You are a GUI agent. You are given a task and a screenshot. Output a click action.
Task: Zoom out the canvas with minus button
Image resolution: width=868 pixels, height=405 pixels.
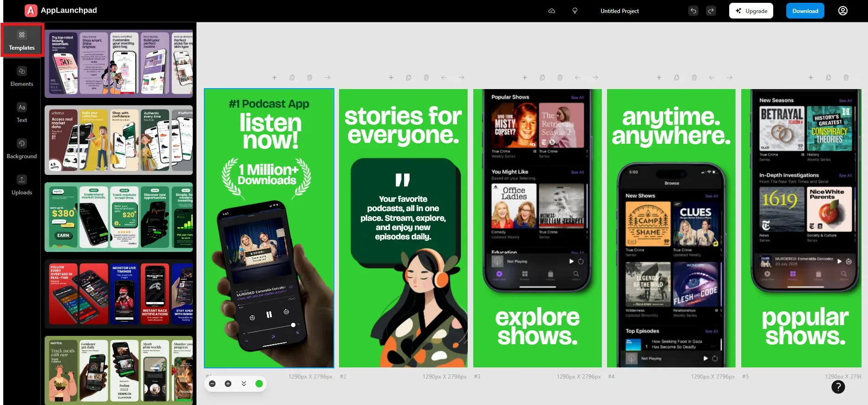click(212, 384)
